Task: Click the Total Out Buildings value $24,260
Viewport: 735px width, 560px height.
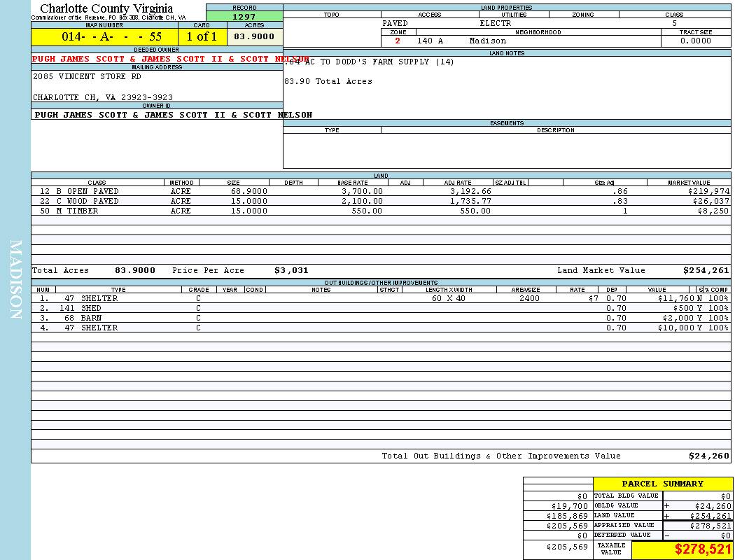Action: click(x=708, y=456)
